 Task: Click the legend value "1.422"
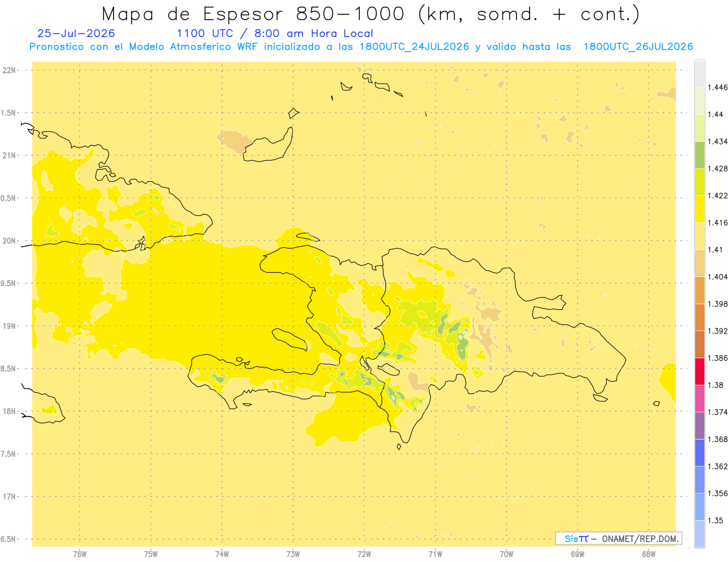tap(718, 196)
